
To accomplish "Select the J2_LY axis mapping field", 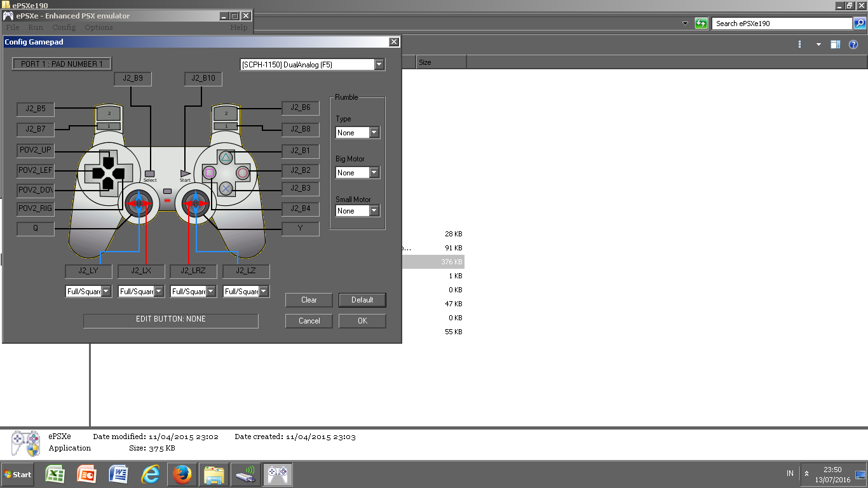I will [x=88, y=271].
